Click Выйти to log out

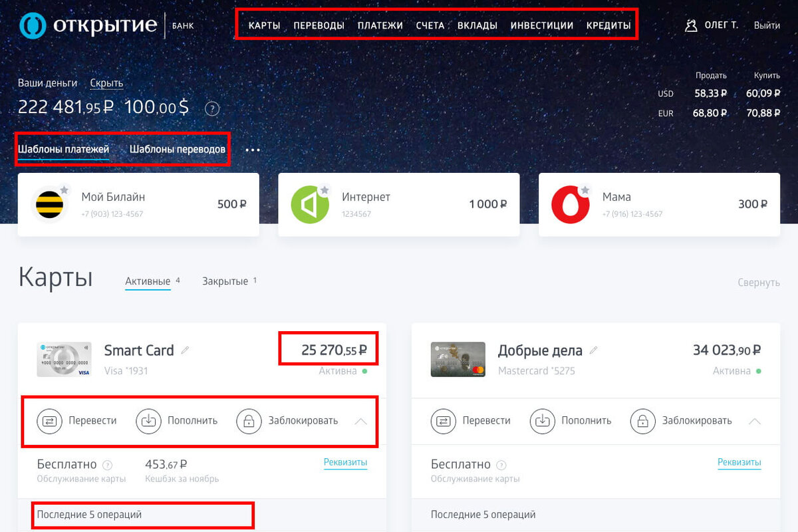coord(767,25)
